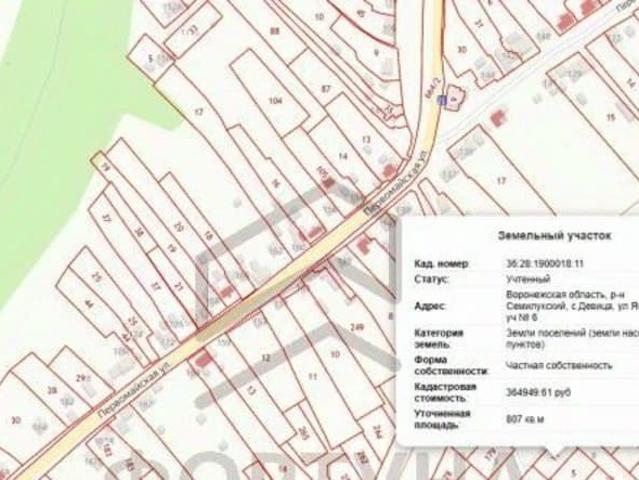Viewport: 639px width, 480px height.
Task: Click the red building above upper parcel 17
Action: tap(495, 117)
